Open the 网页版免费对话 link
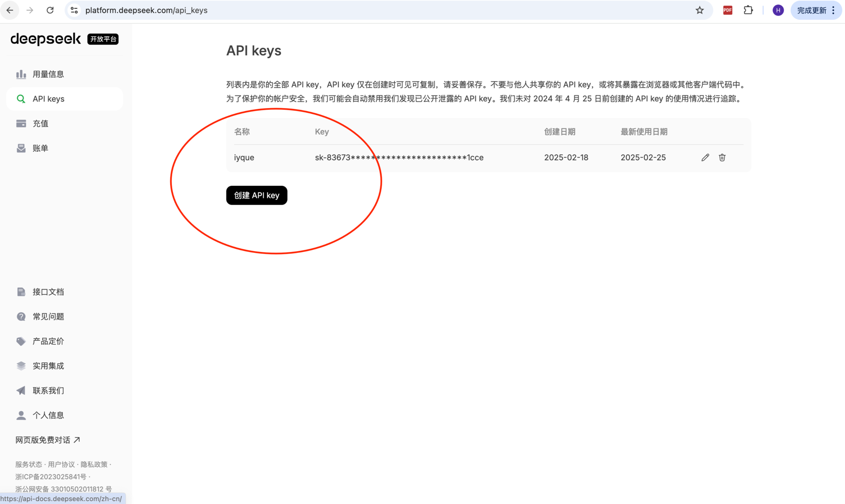Screen dimensions: 845x504 (x=48, y=440)
